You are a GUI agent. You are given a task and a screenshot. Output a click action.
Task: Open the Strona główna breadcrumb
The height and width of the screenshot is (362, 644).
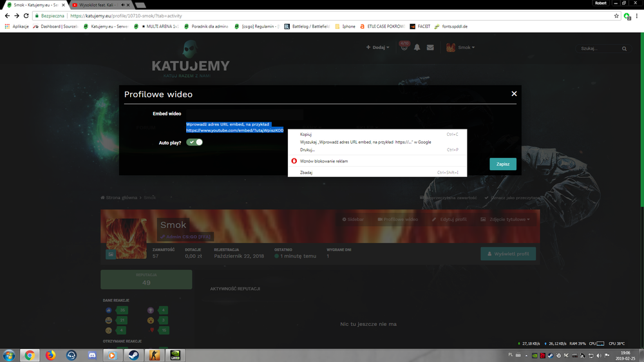pos(119,198)
